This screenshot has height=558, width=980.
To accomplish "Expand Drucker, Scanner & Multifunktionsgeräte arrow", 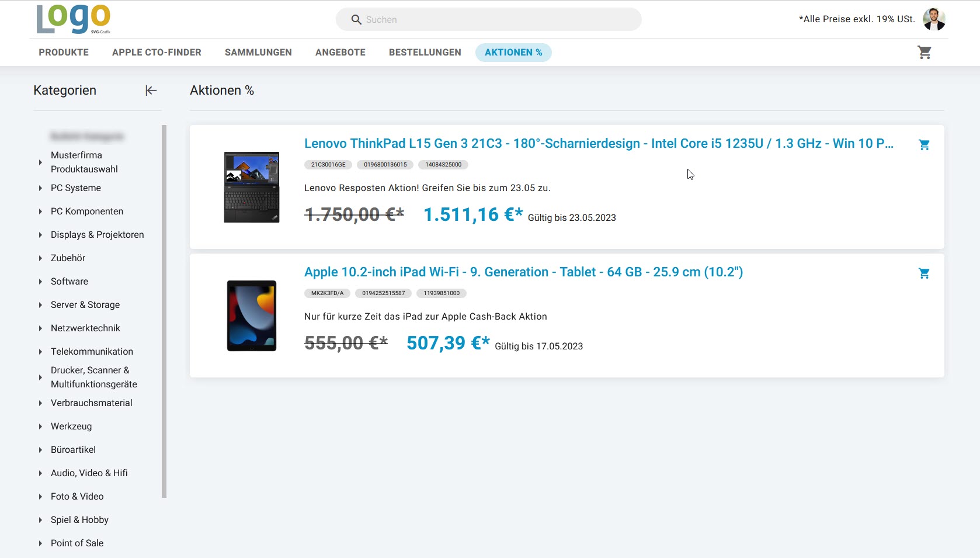I will (x=40, y=377).
